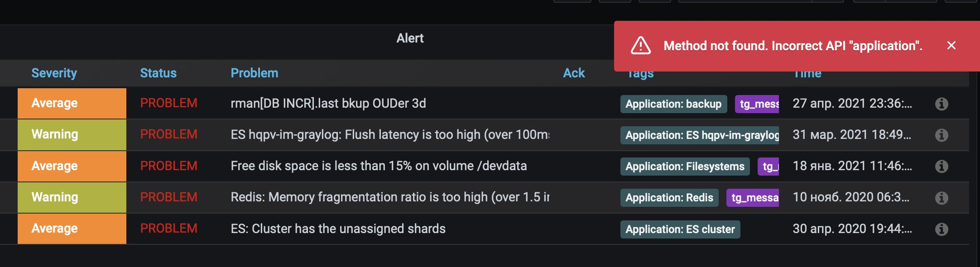Click the Problem column header

click(x=255, y=73)
